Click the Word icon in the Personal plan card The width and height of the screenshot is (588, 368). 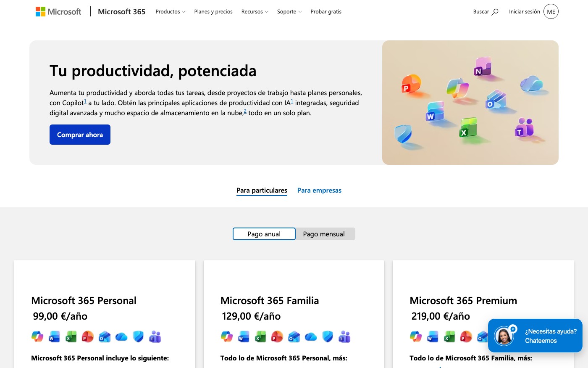point(54,336)
